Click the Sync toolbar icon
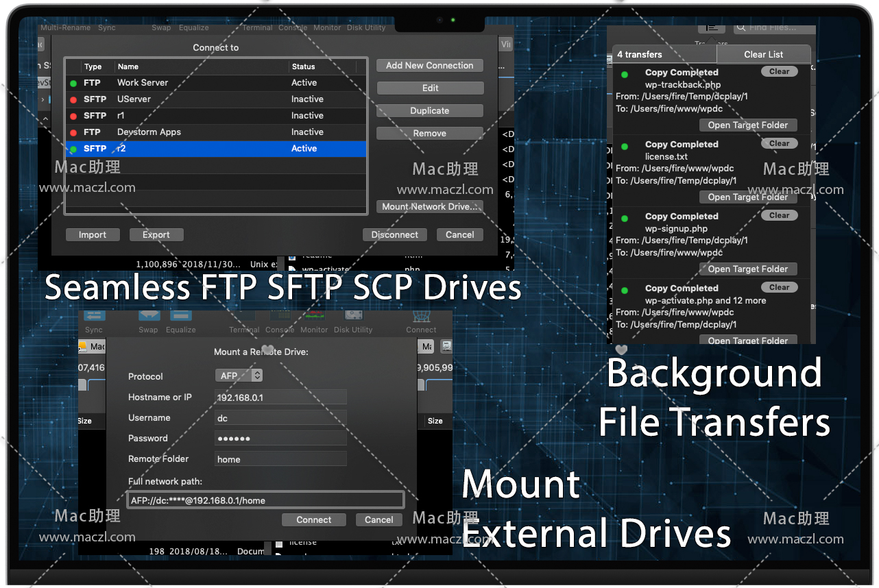 point(94,317)
